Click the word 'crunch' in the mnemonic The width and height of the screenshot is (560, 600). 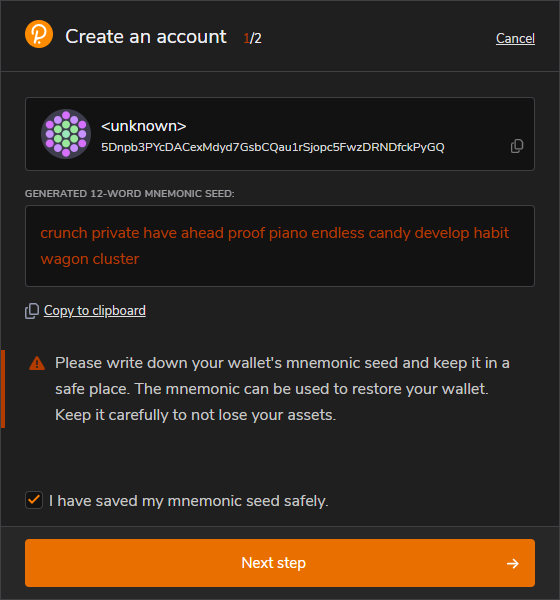click(64, 233)
